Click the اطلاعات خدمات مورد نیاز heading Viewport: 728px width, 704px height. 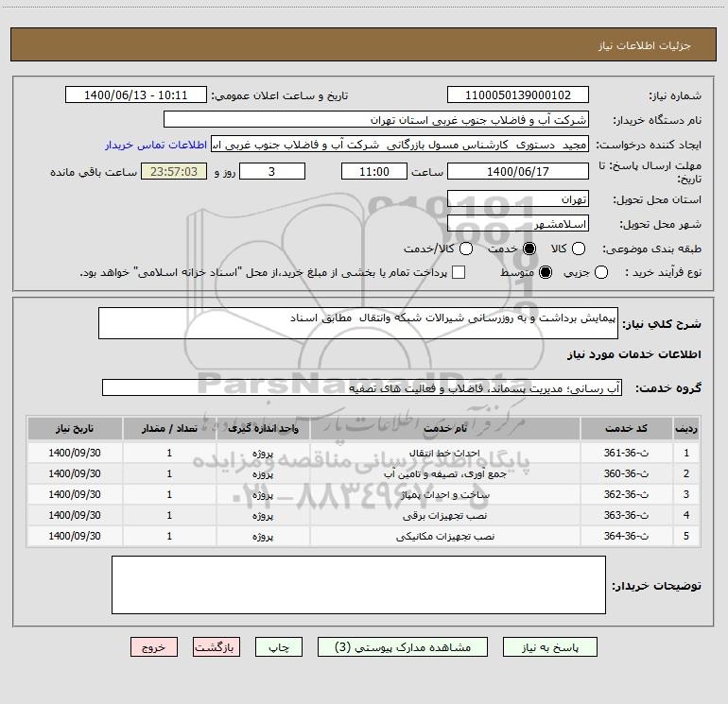point(633,354)
